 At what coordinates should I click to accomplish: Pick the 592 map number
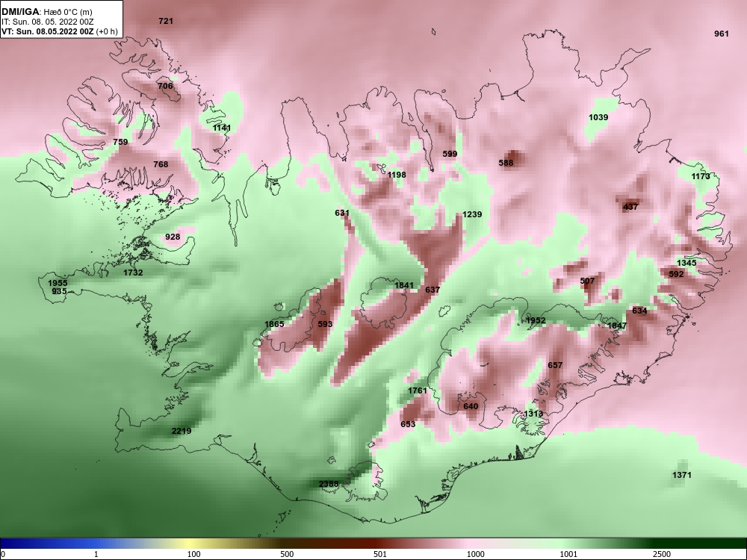[676, 274]
